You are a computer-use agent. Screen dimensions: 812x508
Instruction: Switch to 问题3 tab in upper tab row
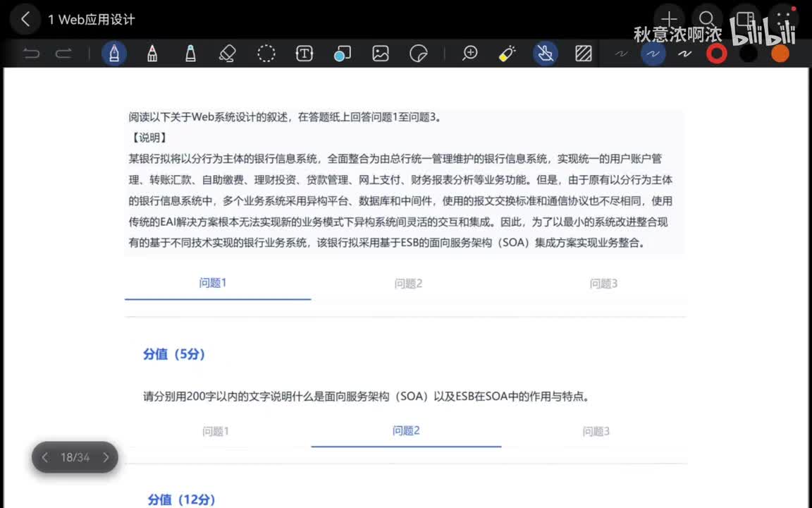(x=603, y=284)
